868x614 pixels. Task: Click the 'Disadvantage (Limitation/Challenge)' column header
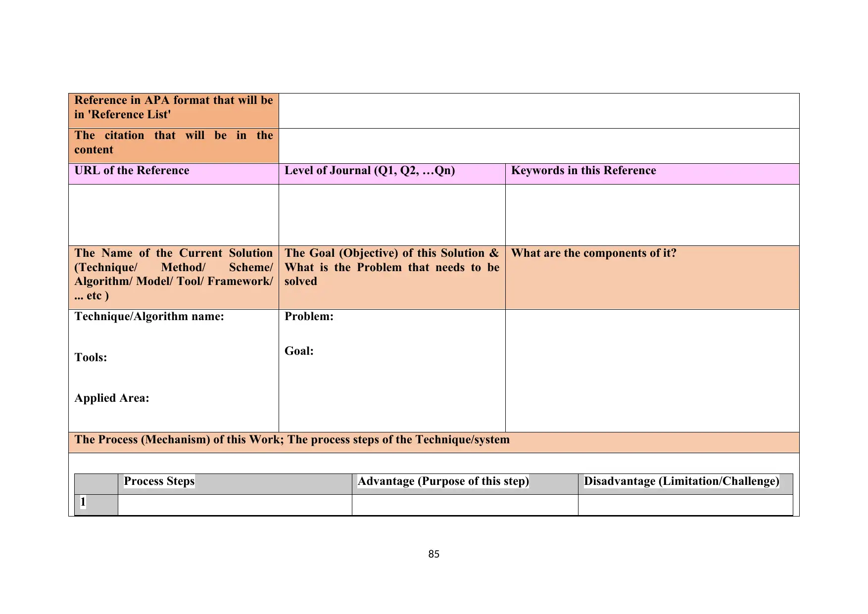[685, 484]
